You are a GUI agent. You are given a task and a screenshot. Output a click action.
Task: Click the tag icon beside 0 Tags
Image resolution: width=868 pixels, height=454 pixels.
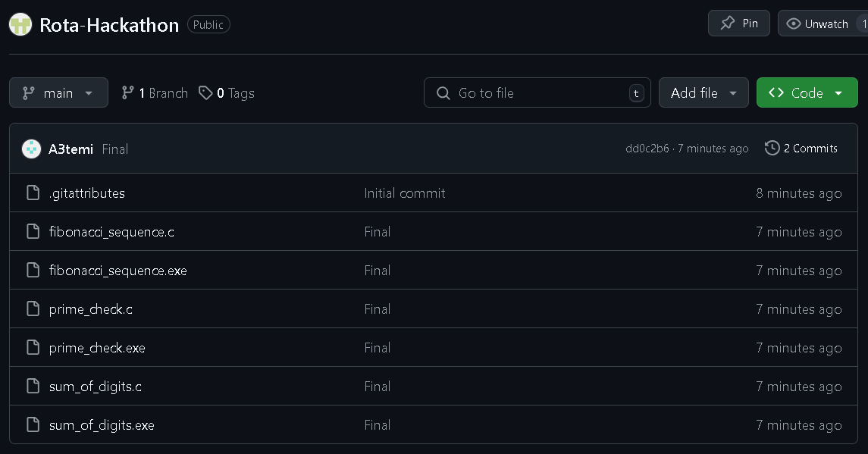click(x=205, y=92)
